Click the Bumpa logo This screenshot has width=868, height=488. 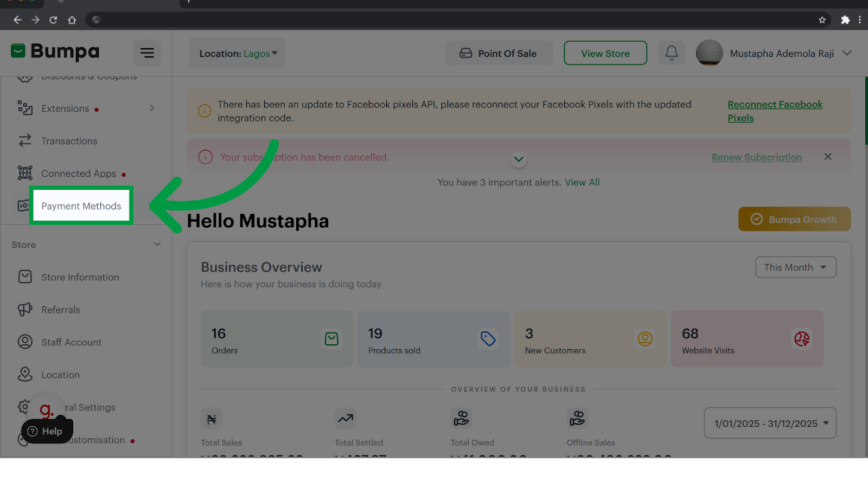[55, 52]
